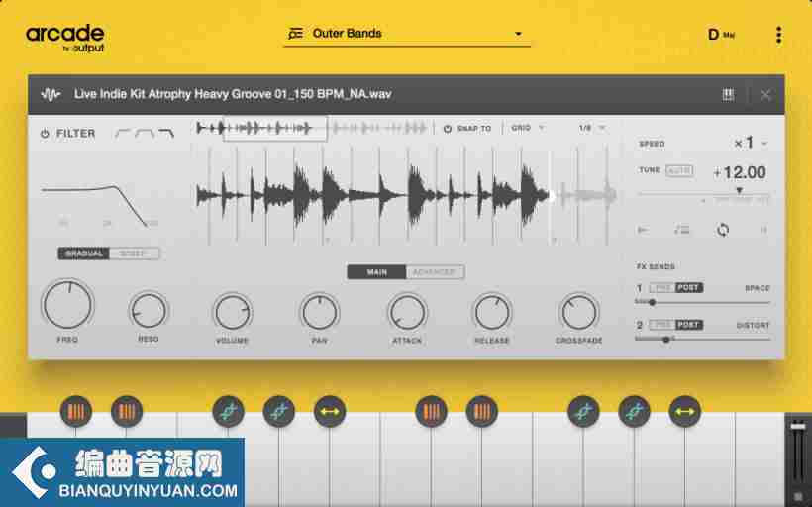This screenshot has width=812, height=507.
Task: Click the VOLUME knob
Action: pyautogui.click(x=232, y=312)
